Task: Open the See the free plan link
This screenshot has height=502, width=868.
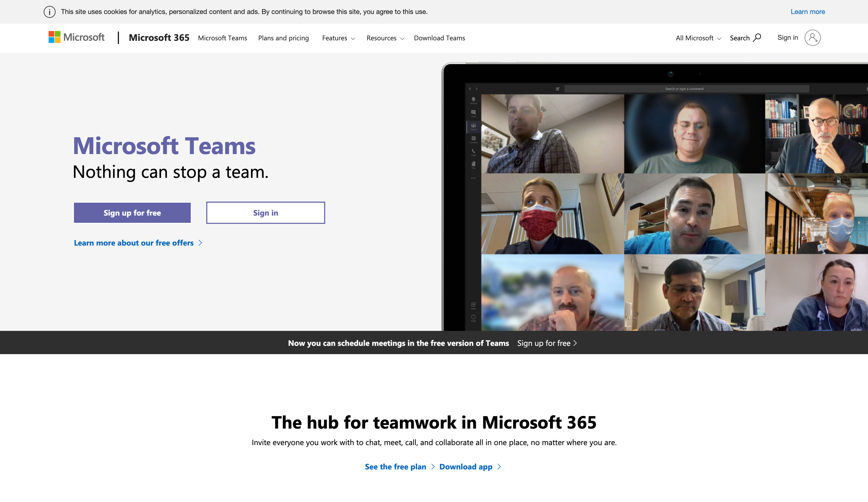Action: pyautogui.click(x=395, y=467)
